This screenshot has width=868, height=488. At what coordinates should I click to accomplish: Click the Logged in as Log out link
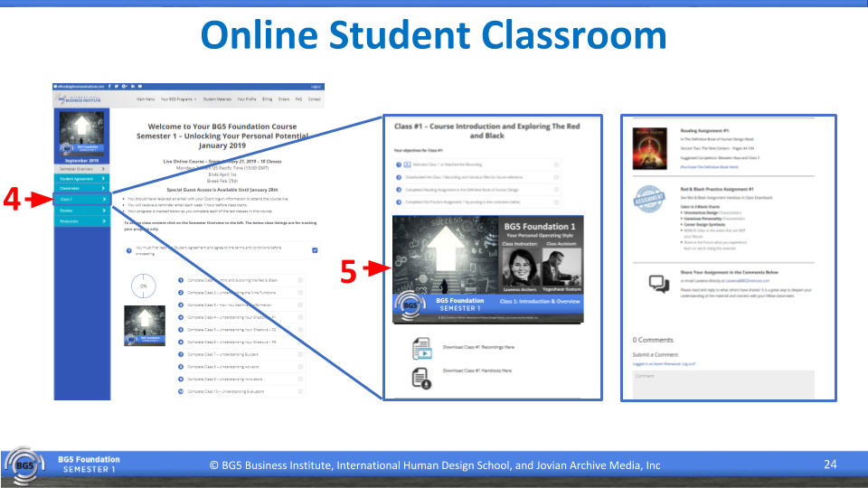pos(664,364)
